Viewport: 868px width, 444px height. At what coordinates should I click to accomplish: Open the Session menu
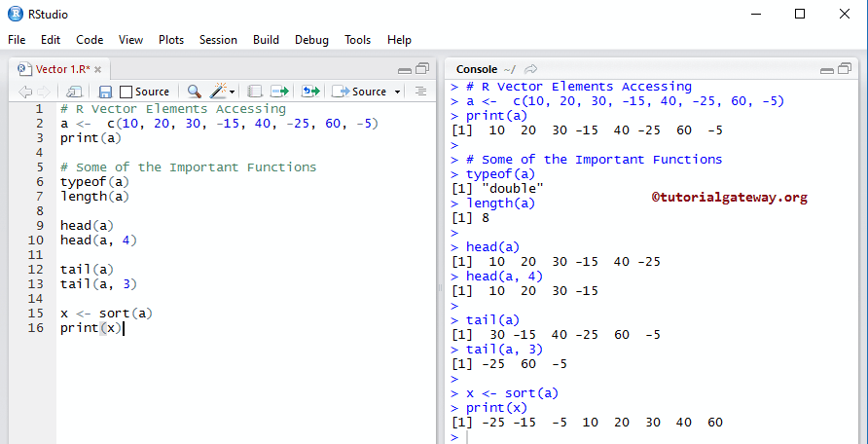(218, 40)
